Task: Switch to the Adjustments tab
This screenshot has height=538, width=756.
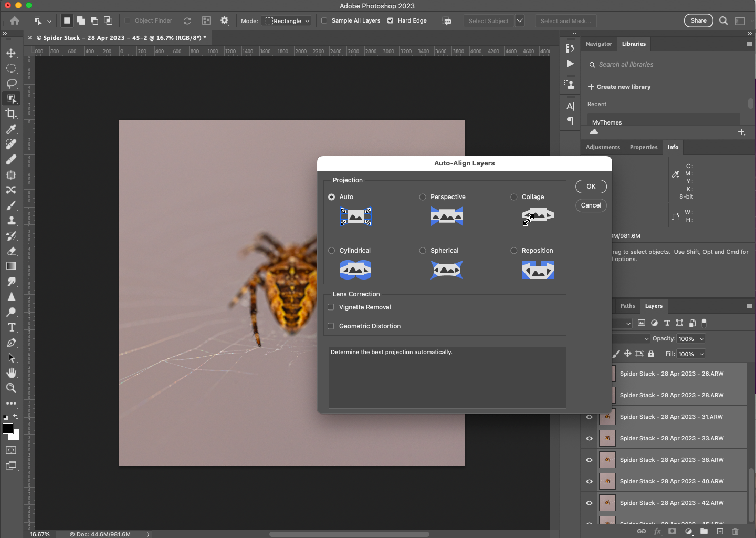Action: pyautogui.click(x=603, y=147)
